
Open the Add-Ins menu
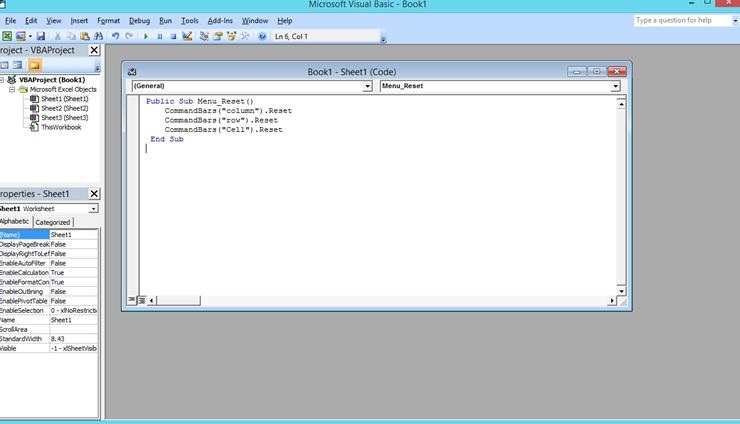click(x=220, y=21)
